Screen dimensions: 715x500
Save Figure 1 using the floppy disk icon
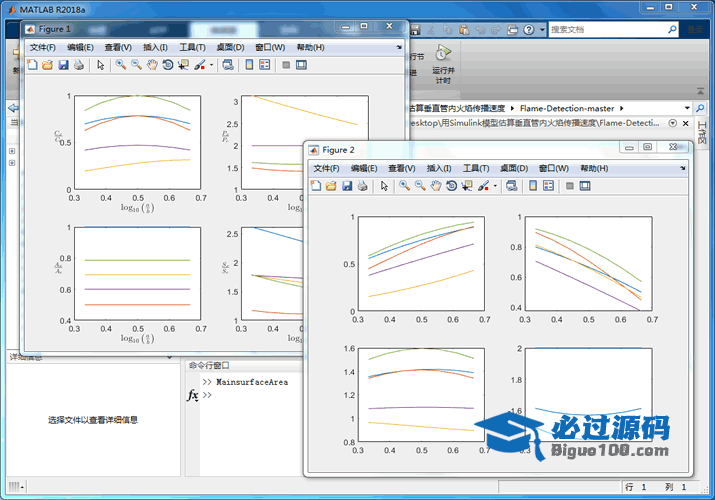tap(63, 65)
